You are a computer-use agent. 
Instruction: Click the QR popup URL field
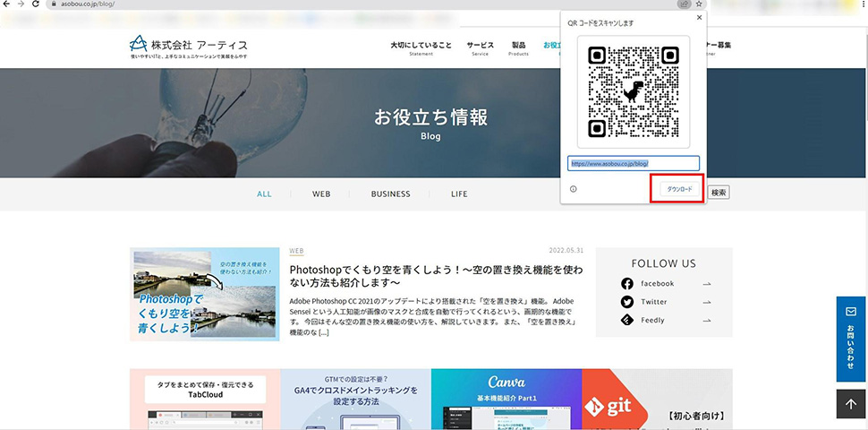click(634, 163)
